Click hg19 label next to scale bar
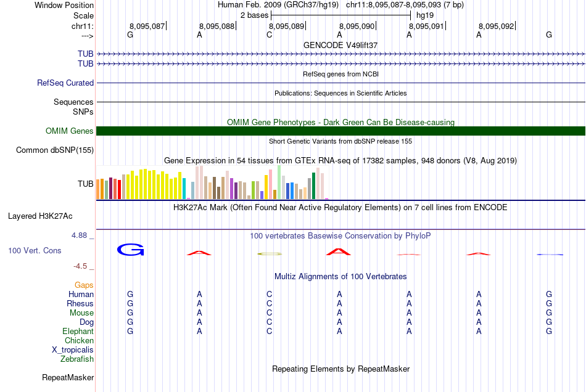The image size is (586, 392). [x=425, y=15]
